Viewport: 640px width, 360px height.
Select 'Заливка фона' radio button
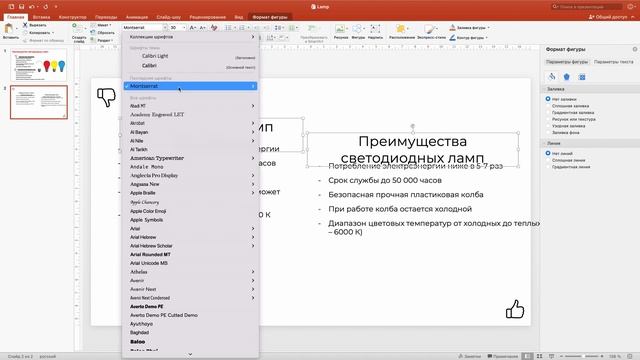click(548, 132)
